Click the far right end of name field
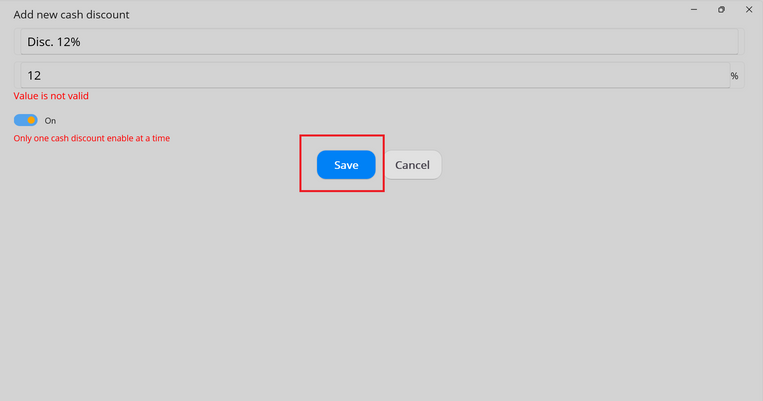This screenshot has width=763, height=401. 732,41
